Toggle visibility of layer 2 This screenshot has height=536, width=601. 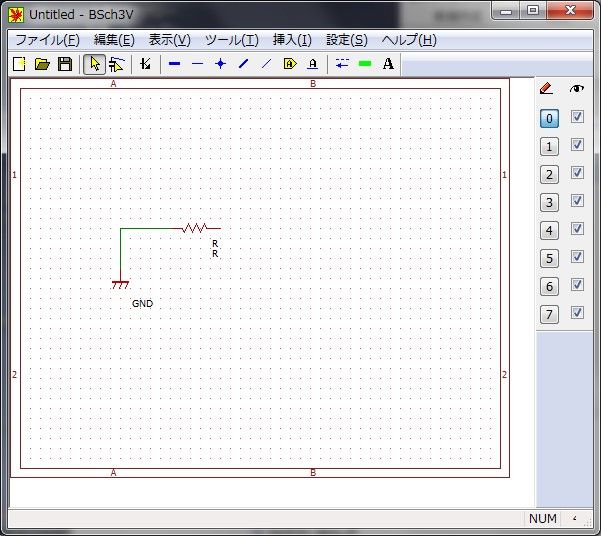[577, 173]
